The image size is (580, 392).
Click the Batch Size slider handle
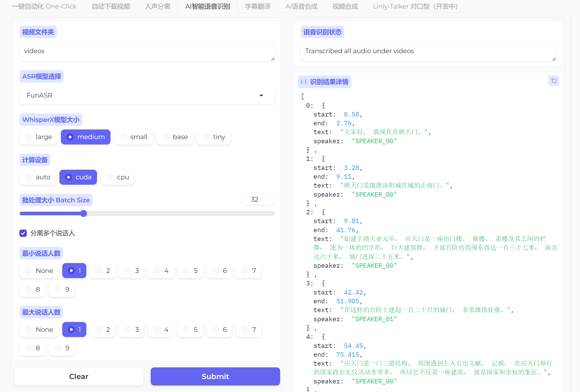click(84, 214)
